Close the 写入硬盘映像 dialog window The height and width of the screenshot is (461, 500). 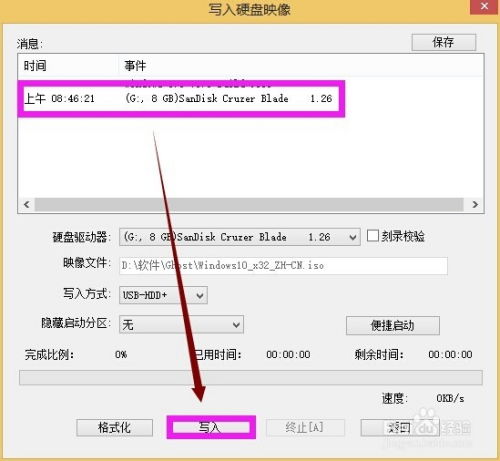pyautogui.click(x=484, y=7)
